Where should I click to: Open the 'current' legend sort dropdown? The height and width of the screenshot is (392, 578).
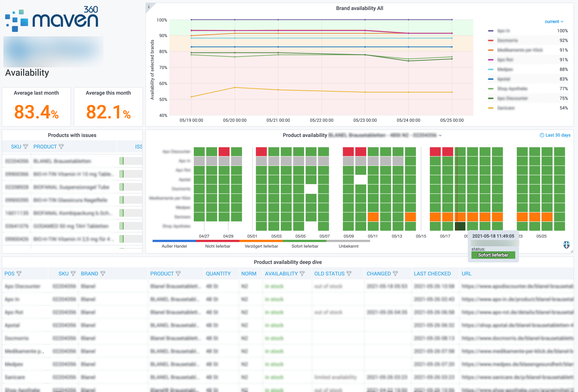[x=554, y=22]
